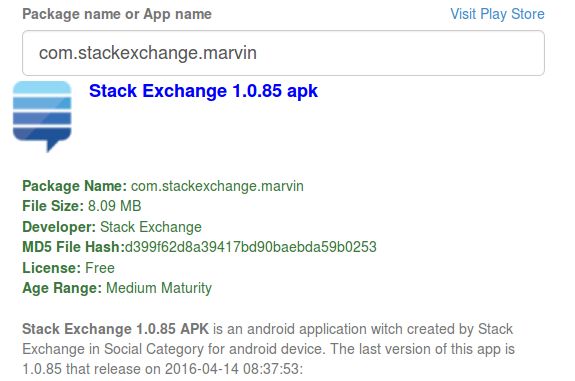Select the release date 2016-04-14 08:37:53

point(232,369)
